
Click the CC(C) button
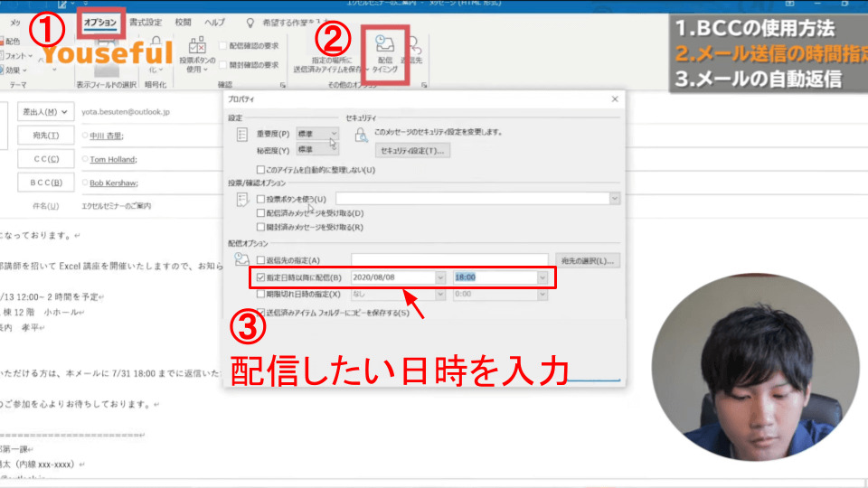point(45,159)
